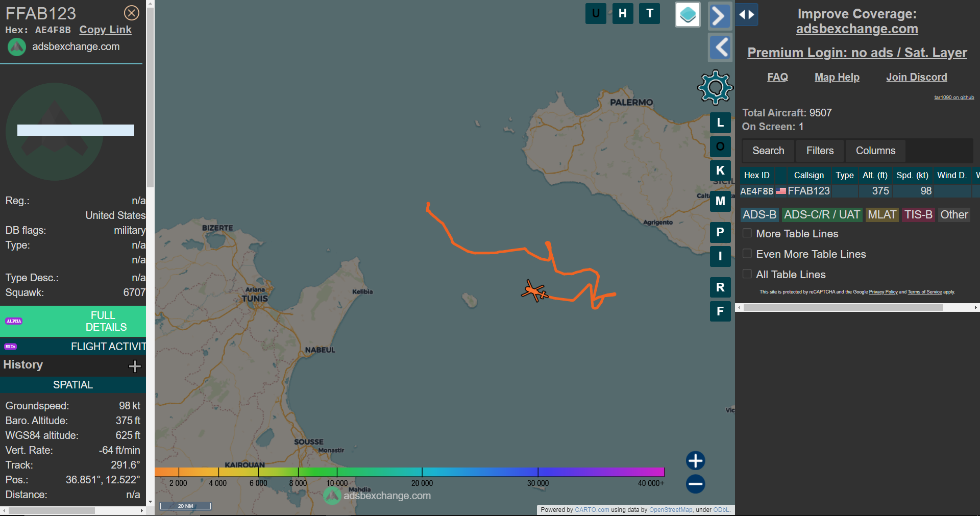This screenshot has width=980, height=516.
Task: Click the T map toggle button
Action: [x=650, y=13]
